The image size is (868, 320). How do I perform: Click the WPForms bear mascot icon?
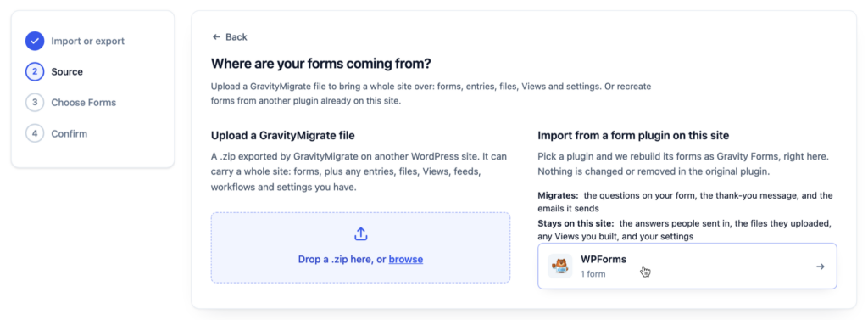(x=559, y=267)
